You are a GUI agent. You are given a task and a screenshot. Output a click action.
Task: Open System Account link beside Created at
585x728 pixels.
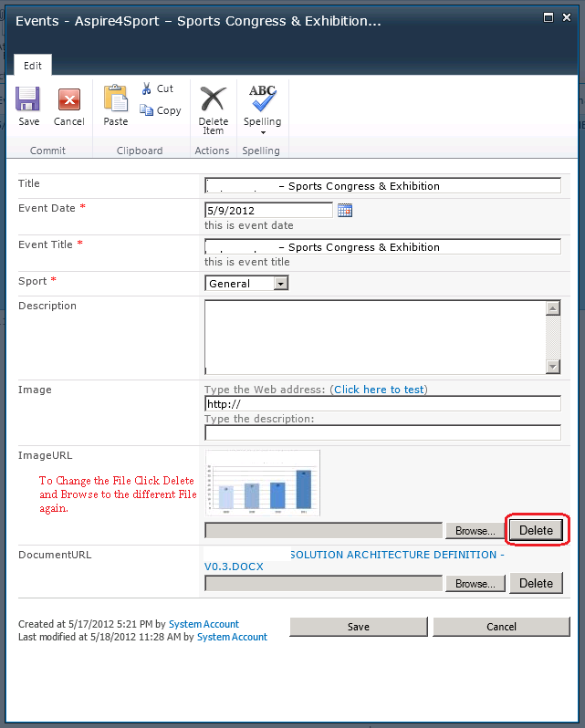[x=204, y=624]
